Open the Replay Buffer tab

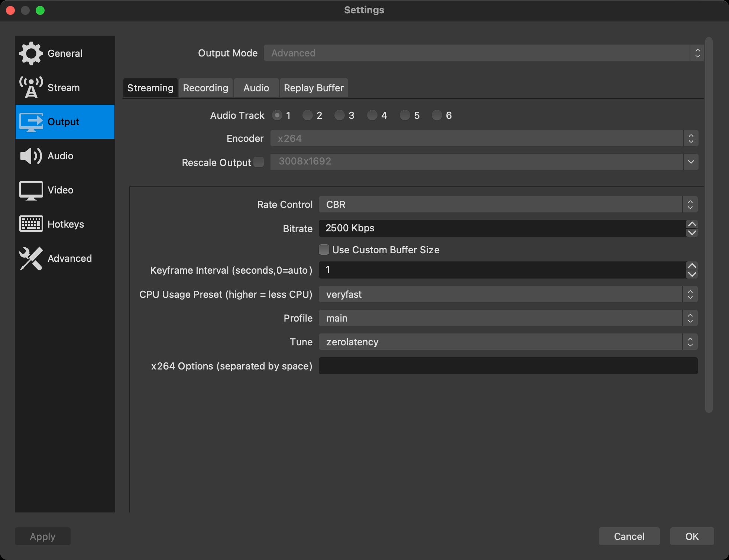point(314,88)
